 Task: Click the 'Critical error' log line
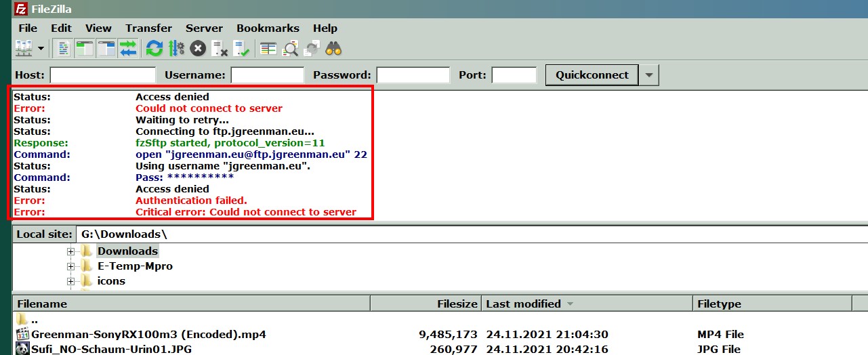pyautogui.click(x=246, y=212)
